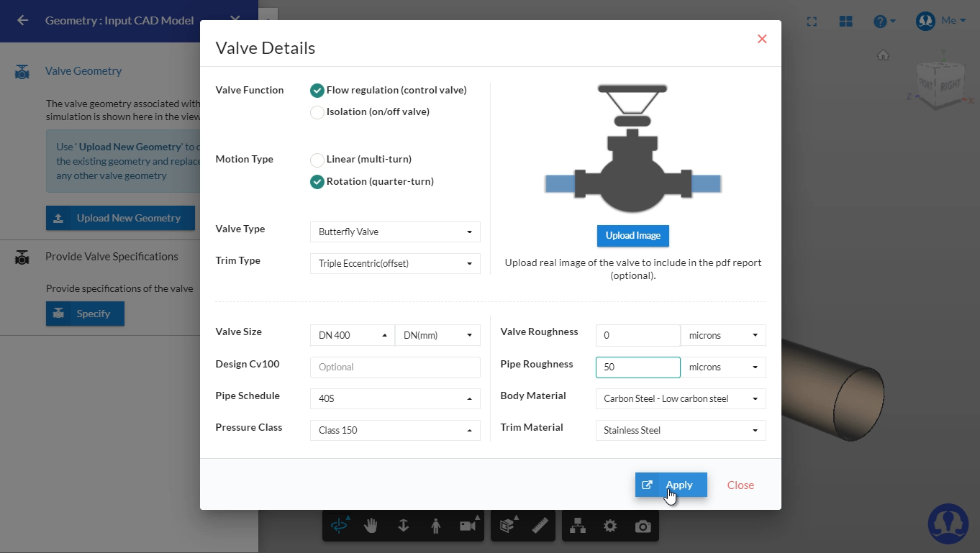Open the apps grid dashboard icon

[845, 22]
